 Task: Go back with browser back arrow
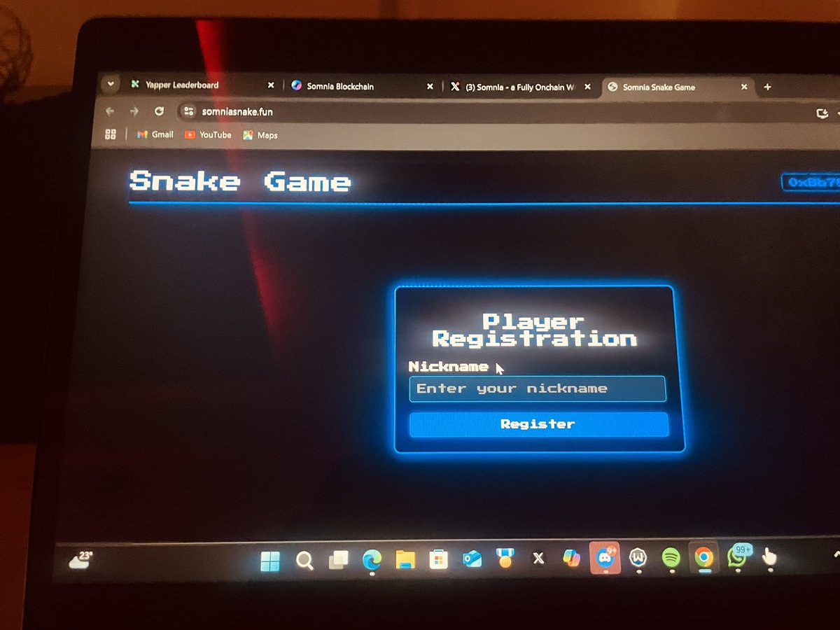[x=110, y=111]
